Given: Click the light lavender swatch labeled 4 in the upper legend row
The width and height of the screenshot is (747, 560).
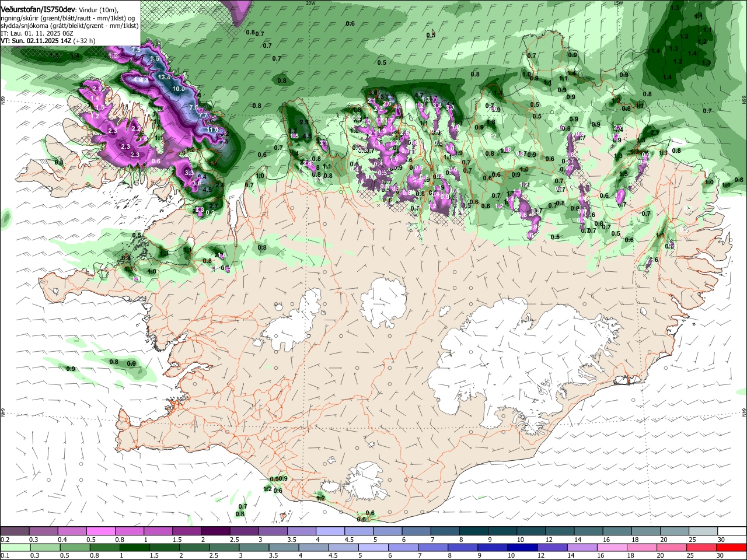Looking at the screenshot, I should click(330, 531).
